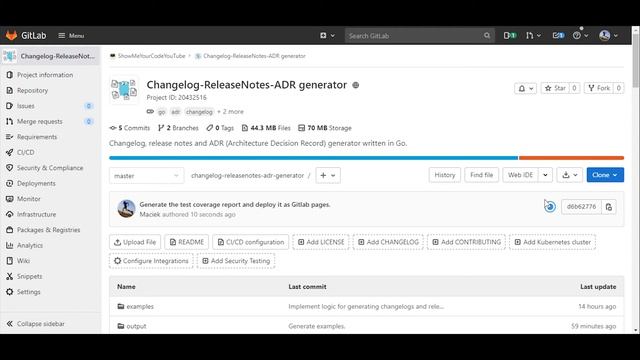Screen dimensions: 640x360
Task: Click the blue segment of the languages bar
Action: [x=313, y=158]
